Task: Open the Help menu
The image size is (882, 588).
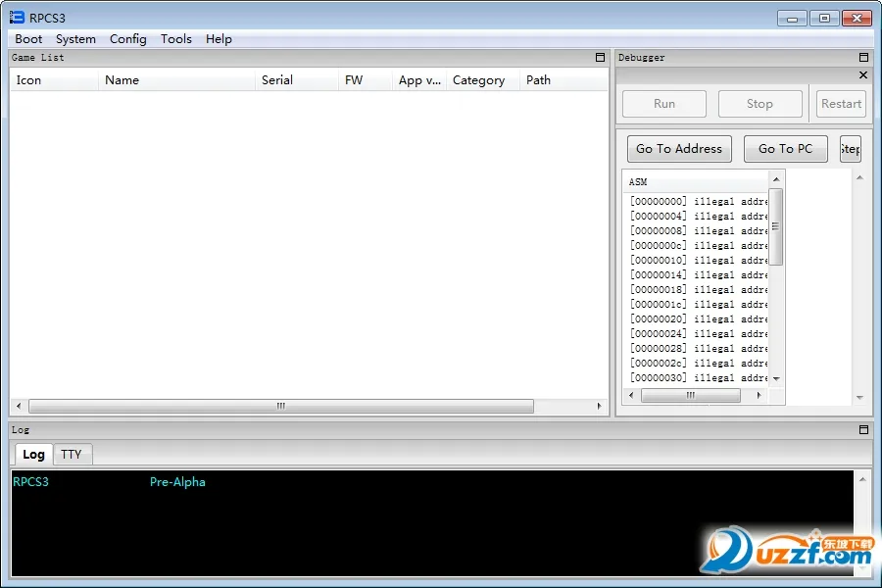Action: click(219, 39)
